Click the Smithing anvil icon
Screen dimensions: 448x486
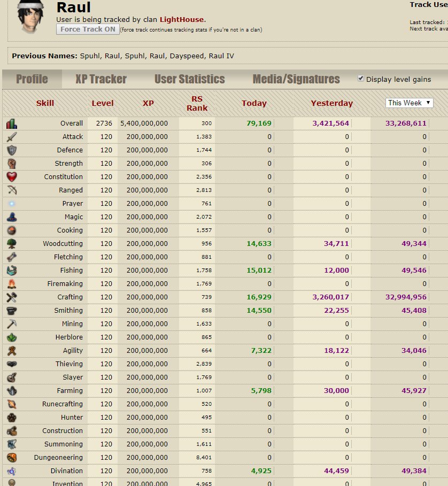click(12, 310)
